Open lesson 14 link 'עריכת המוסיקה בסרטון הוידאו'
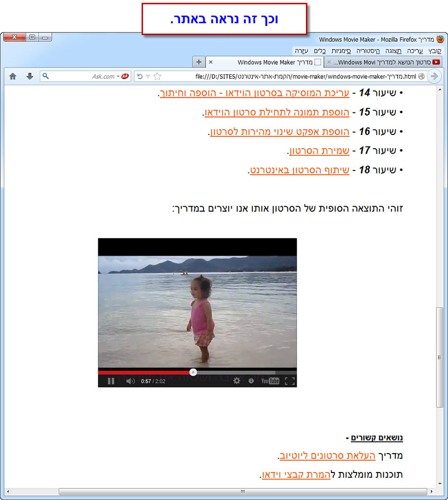The height and width of the screenshot is (500, 448). click(x=255, y=93)
